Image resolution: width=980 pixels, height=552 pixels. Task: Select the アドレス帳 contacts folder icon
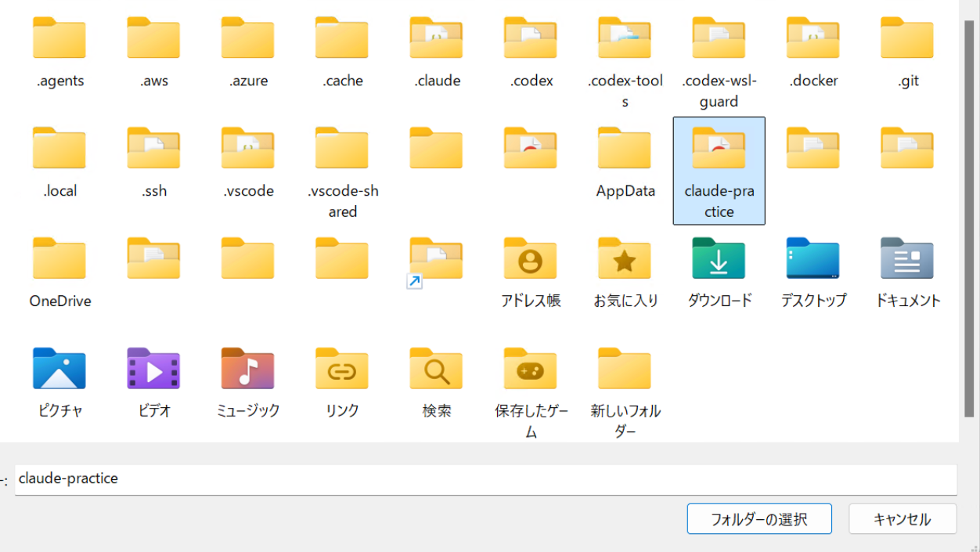click(x=531, y=258)
